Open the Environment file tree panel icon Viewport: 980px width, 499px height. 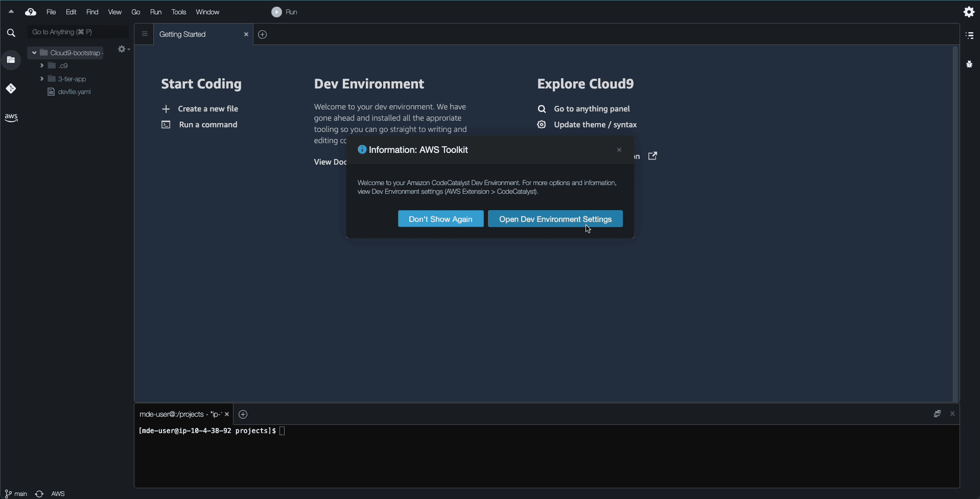[11, 60]
